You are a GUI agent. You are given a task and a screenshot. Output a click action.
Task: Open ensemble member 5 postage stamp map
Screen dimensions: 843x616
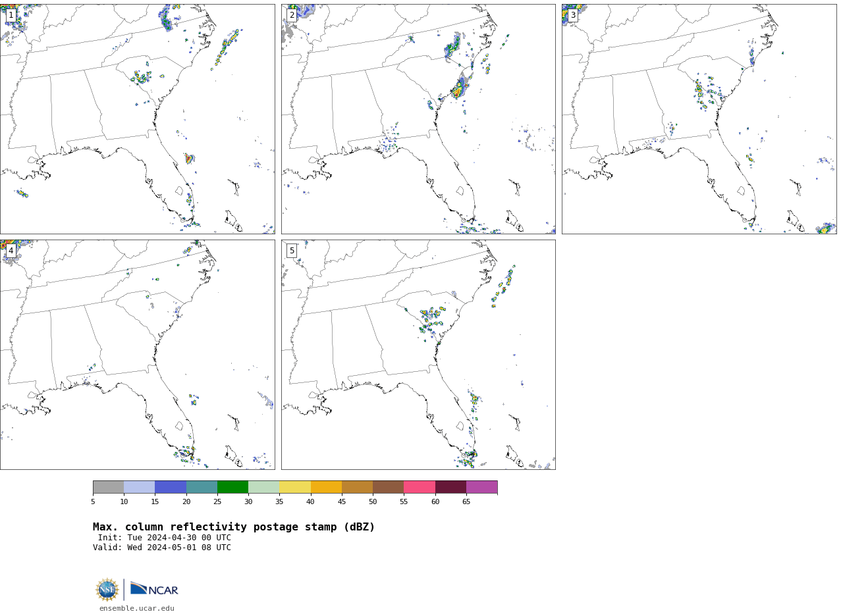pyautogui.click(x=418, y=355)
